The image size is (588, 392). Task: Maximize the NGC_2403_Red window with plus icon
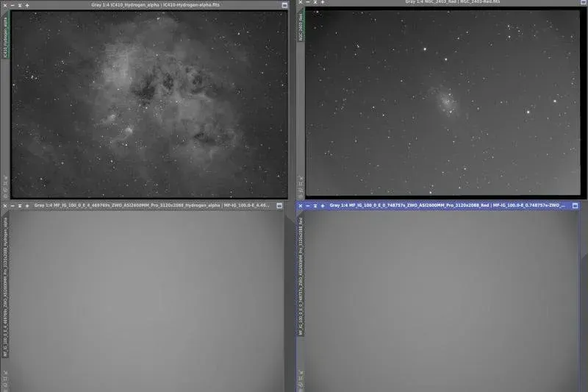click(x=323, y=2)
